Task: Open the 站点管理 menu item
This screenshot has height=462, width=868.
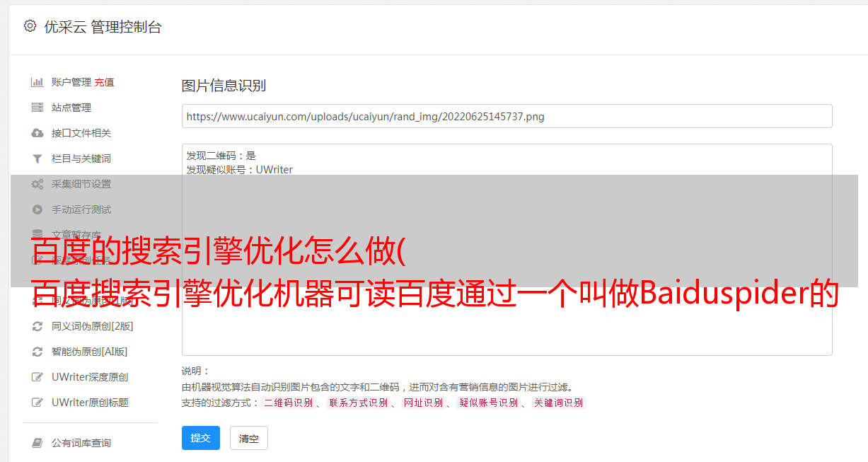Action: tap(71, 108)
